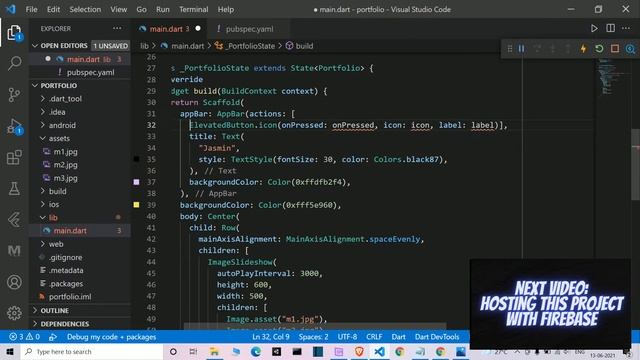Change indentation via Spaces: 2

(x=313, y=337)
